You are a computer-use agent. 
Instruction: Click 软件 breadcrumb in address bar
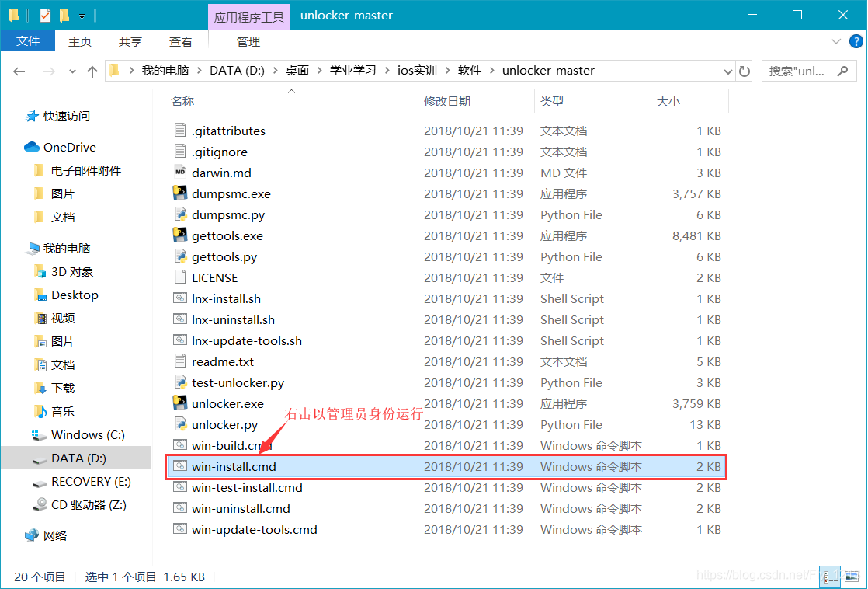click(470, 71)
